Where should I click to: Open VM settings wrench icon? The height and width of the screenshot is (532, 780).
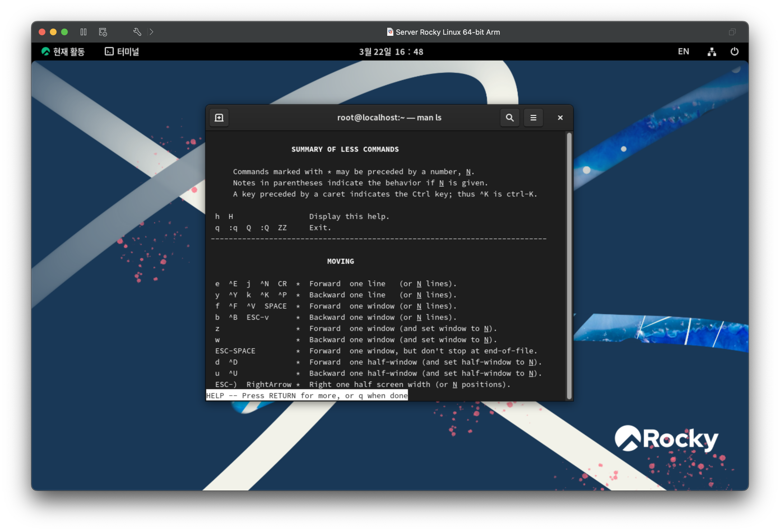pyautogui.click(x=137, y=32)
